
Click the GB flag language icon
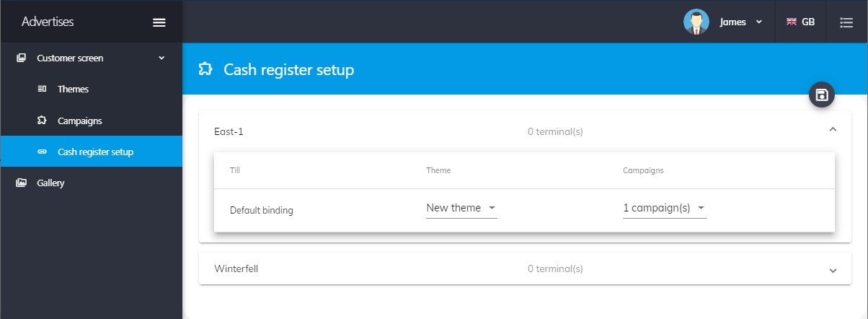(x=791, y=22)
